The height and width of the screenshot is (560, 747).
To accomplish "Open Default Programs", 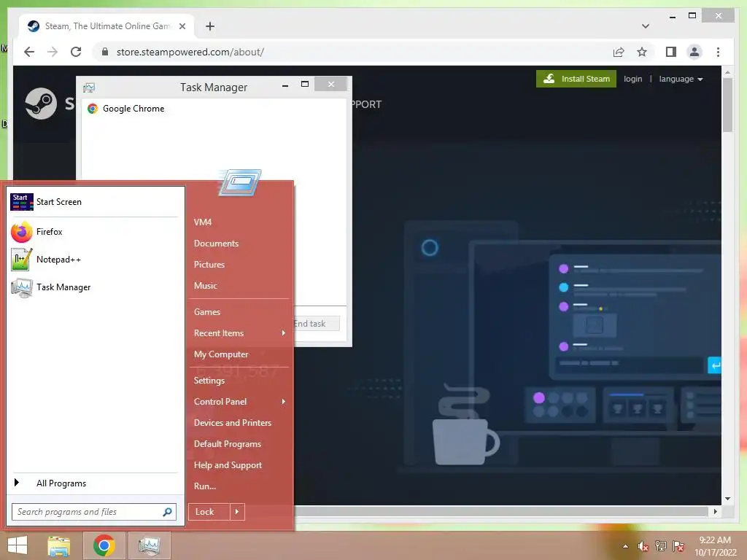I will pyautogui.click(x=228, y=444).
